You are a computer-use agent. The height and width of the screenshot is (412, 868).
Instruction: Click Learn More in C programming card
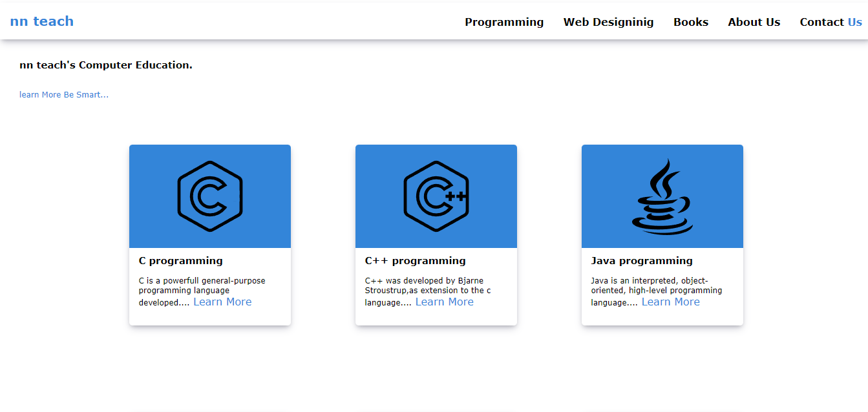click(x=222, y=302)
